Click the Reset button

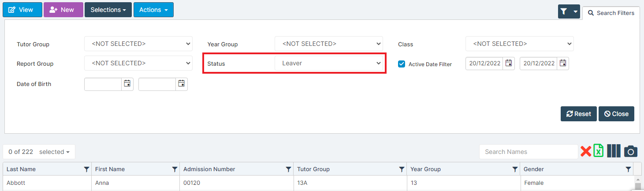[x=579, y=114]
